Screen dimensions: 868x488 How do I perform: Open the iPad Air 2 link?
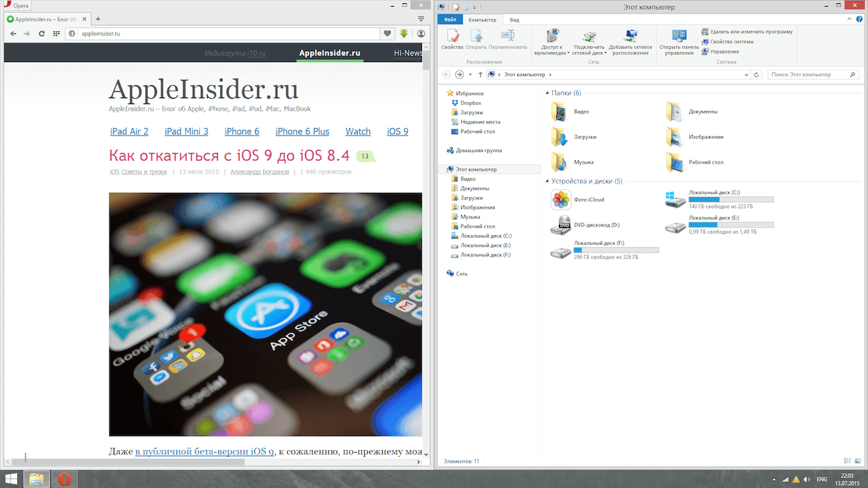(130, 132)
